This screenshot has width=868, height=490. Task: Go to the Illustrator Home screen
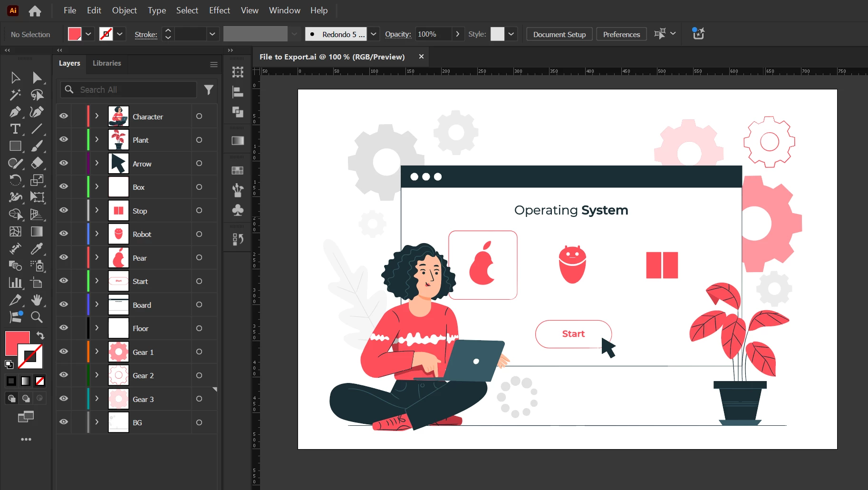[x=35, y=10]
